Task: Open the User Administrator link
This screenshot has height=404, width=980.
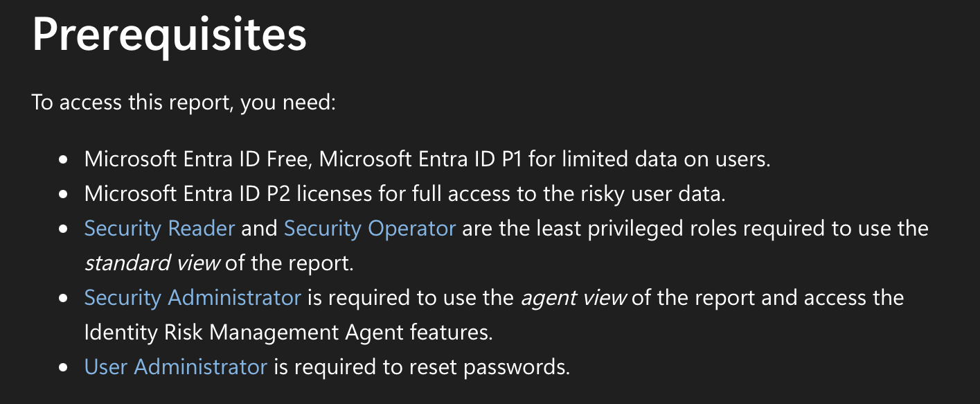Action: [x=175, y=367]
